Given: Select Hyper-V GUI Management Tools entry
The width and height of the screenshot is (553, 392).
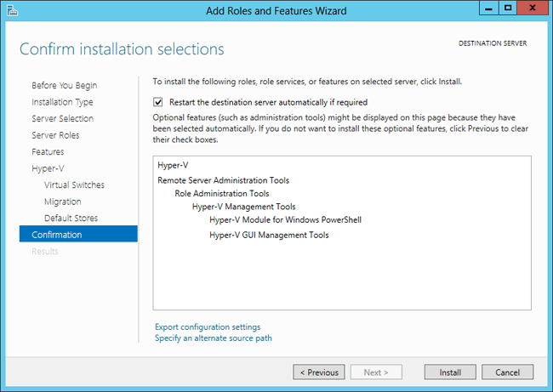Looking at the screenshot, I should coord(268,236).
